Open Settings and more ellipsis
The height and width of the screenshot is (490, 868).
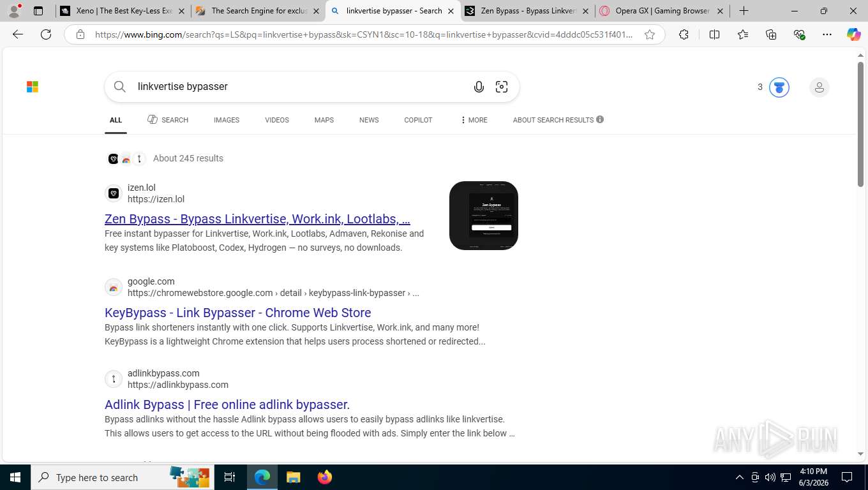(827, 34)
